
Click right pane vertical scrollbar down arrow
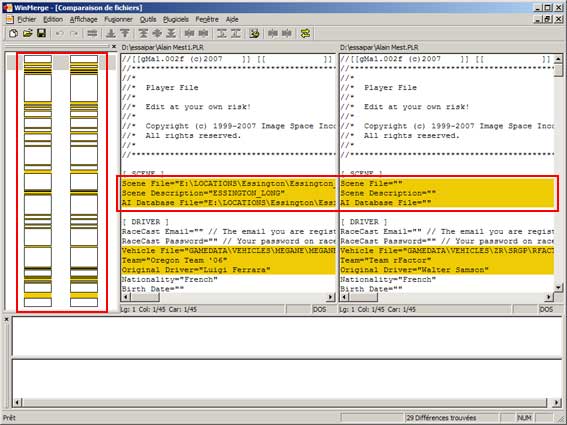pyautogui.click(x=558, y=288)
